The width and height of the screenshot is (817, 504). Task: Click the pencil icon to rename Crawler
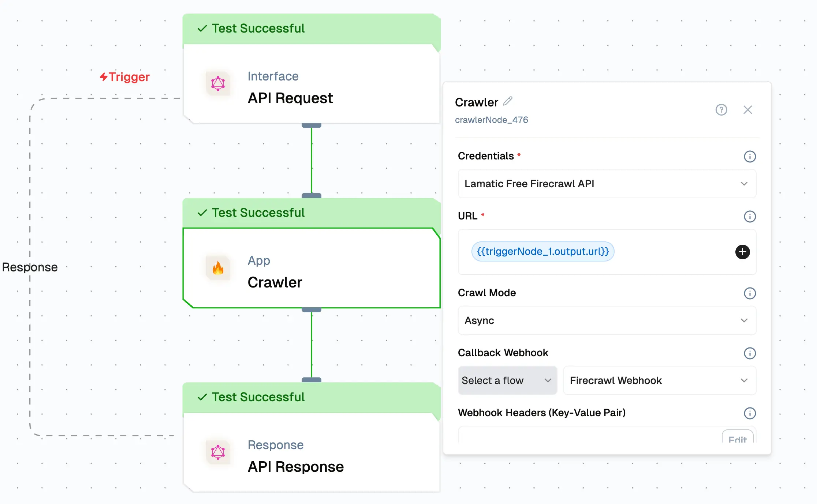coord(508,101)
